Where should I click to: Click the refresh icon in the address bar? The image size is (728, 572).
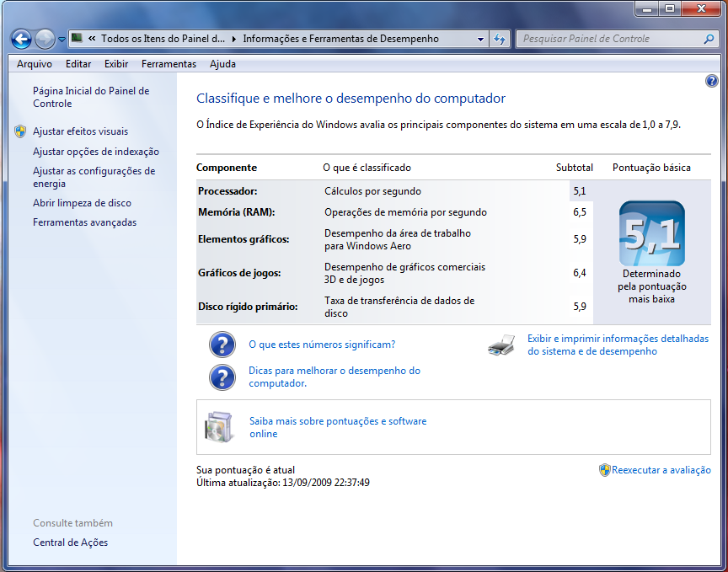click(501, 38)
